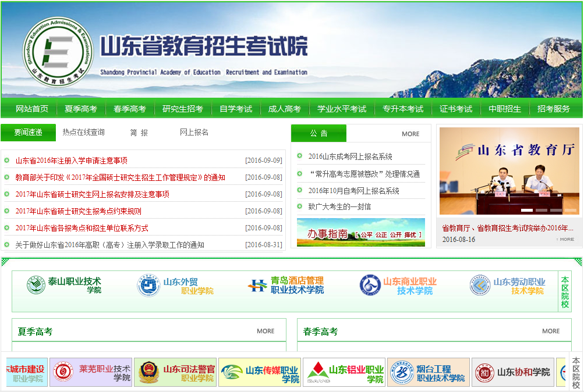Select the third slideshow indicator dot
The image size is (584, 392).
555,210
